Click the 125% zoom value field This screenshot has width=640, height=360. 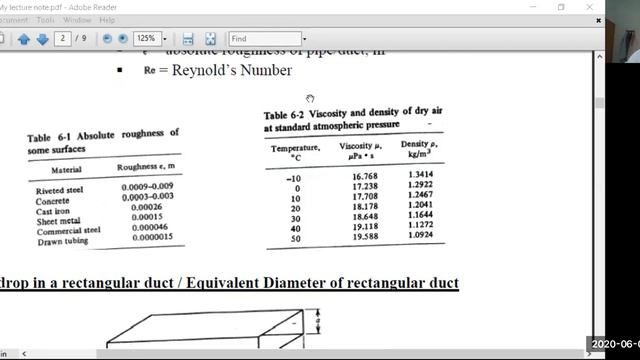(x=147, y=39)
